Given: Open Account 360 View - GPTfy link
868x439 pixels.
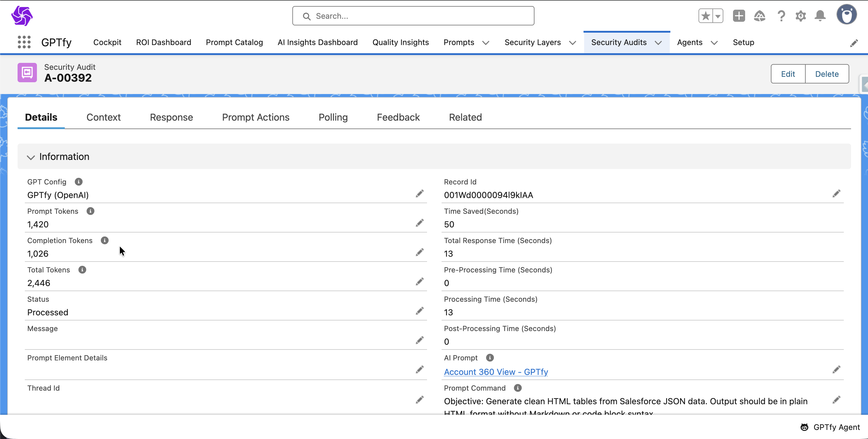Looking at the screenshot, I should [x=496, y=372].
